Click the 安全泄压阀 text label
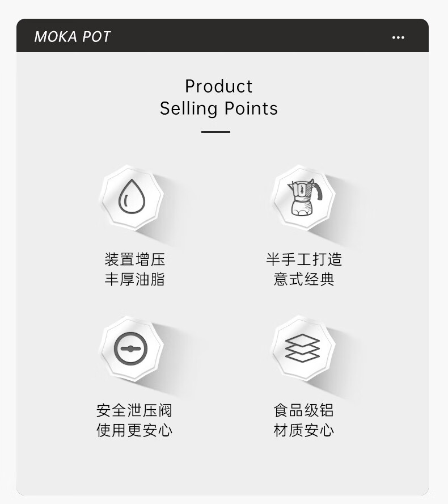This screenshot has height=504, width=448. (x=134, y=410)
